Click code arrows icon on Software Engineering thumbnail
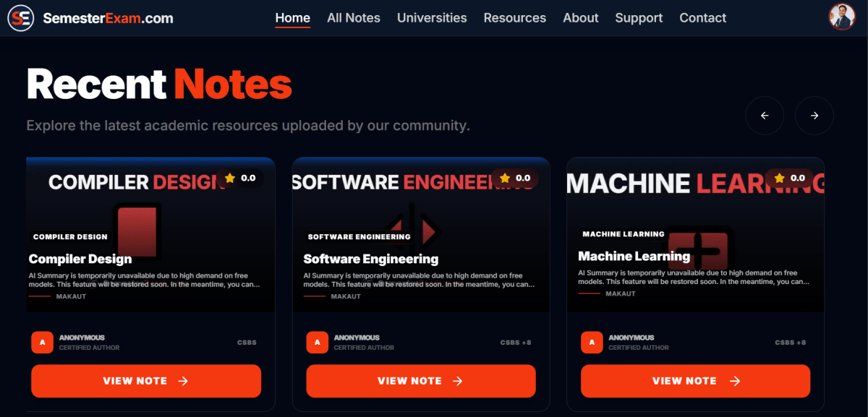 [x=412, y=231]
